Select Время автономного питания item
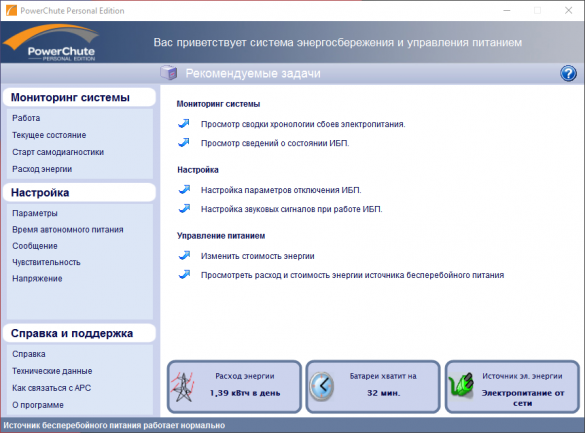The image size is (585, 433). (68, 229)
